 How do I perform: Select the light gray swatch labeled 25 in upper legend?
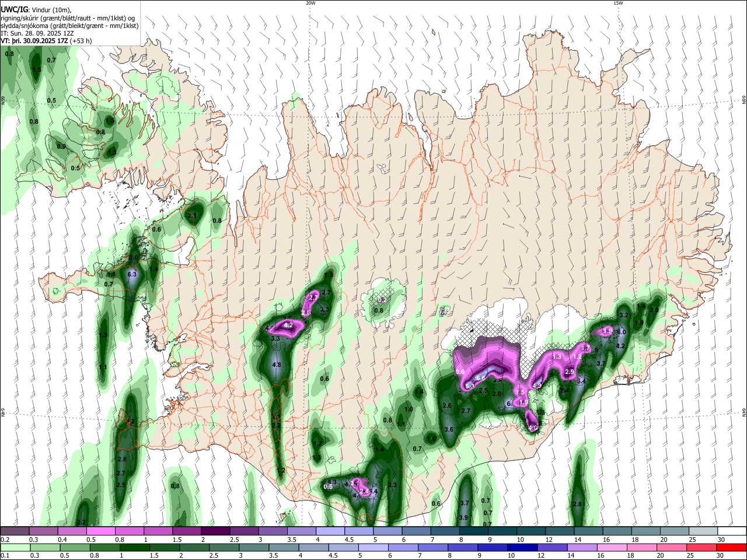703,531
